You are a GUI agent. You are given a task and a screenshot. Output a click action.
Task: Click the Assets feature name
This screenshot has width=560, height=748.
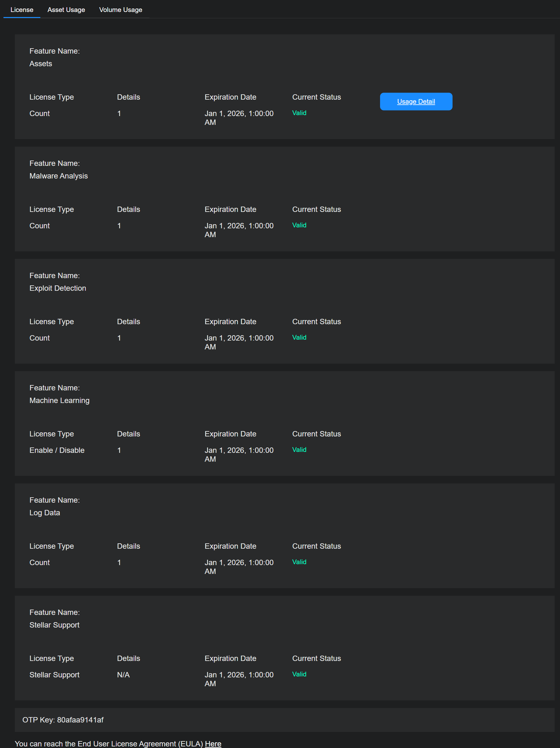41,64
